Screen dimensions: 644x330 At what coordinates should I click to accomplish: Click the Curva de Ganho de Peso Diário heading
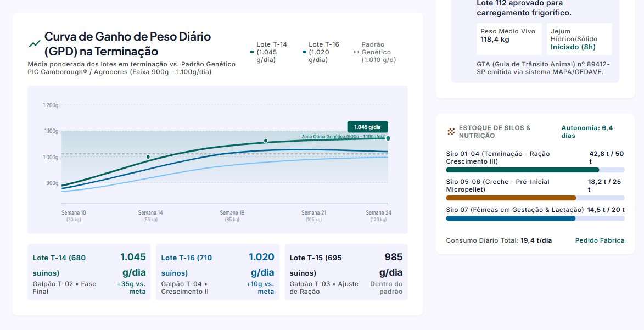point(128,44)
